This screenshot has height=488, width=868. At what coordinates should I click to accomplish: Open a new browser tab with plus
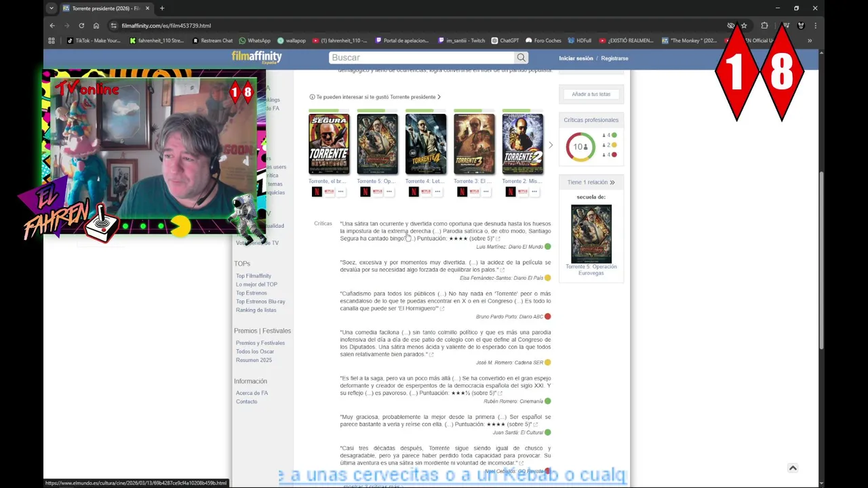(162, 8)
